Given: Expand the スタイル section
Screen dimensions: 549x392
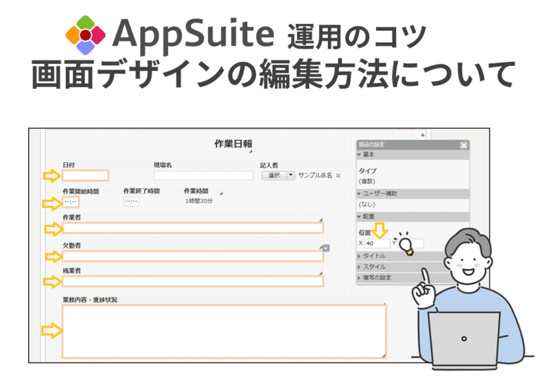Looking at the screenshot, I should (x=401, y=267).
